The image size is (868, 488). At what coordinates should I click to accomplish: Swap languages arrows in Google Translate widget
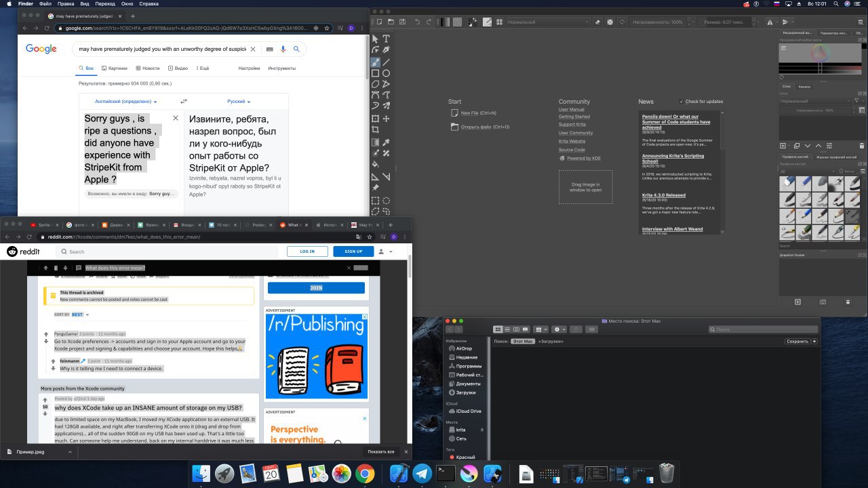pos(183,101)
